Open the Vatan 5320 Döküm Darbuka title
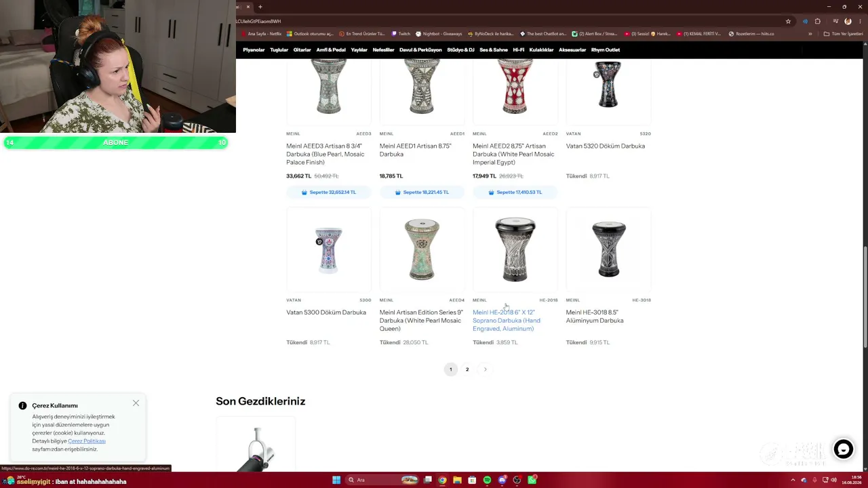The height and width of the screenshot is (488, 868). pos(606,146)
